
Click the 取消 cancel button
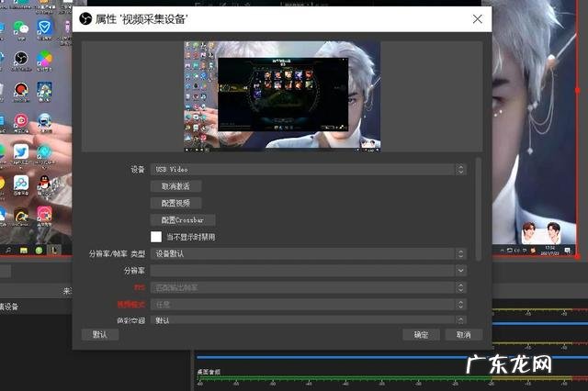[463, 334]
